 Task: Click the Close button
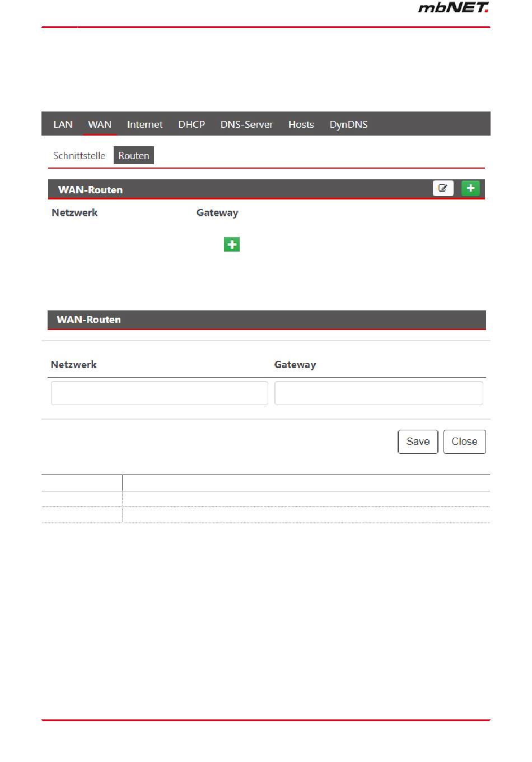(x=465, y=442)
